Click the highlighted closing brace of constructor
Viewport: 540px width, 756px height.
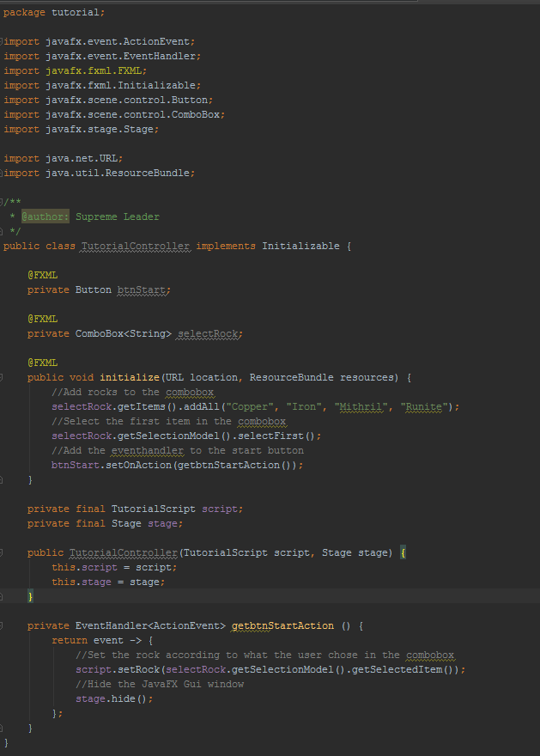(x=31, y=596)
